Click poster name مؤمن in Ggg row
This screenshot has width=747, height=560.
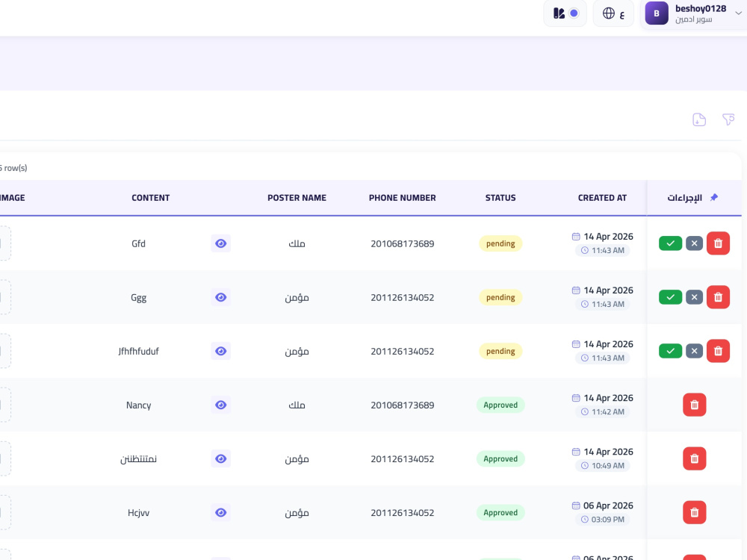(x=297, y=298)
